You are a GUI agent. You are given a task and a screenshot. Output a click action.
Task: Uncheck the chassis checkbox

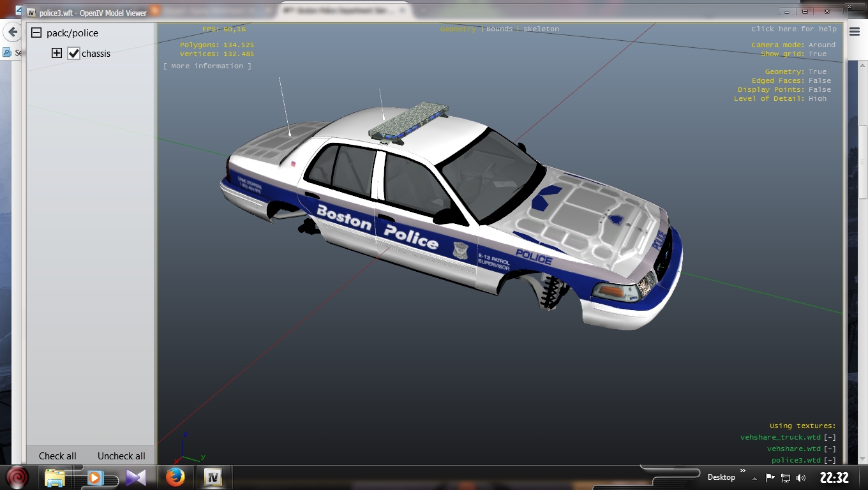click(74, 54)
